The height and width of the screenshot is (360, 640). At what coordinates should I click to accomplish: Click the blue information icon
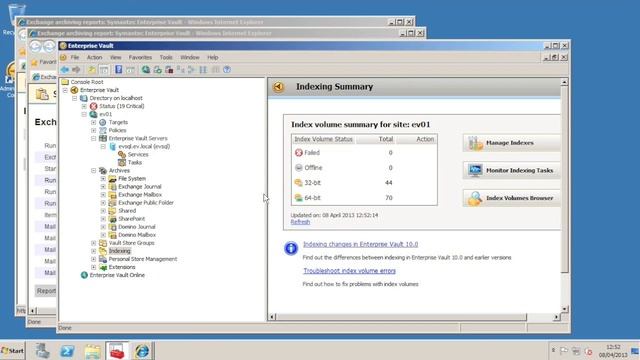291,248
